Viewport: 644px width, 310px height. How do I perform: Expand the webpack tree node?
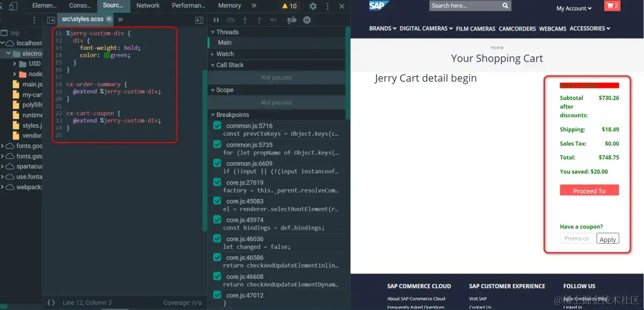(3, 187)
